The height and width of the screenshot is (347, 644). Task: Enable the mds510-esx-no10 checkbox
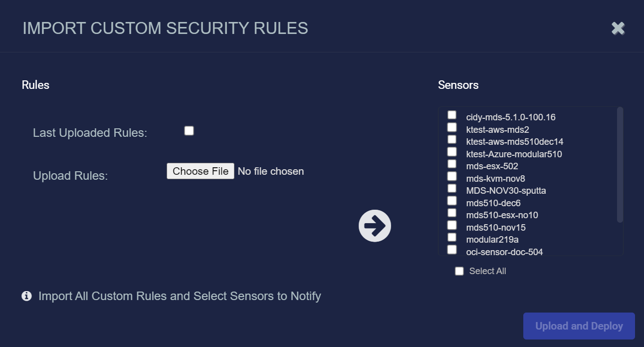452,212
